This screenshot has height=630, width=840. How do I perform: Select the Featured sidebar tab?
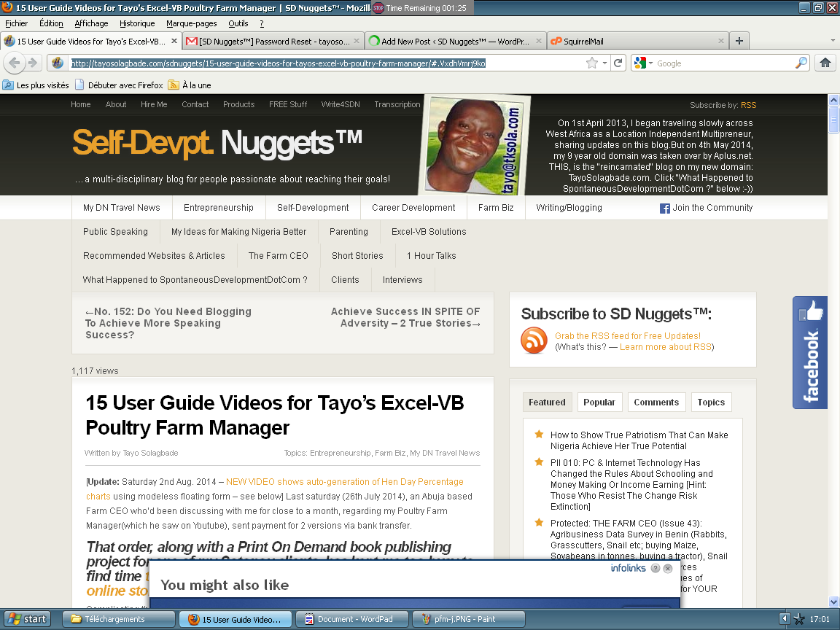(547, 402)
